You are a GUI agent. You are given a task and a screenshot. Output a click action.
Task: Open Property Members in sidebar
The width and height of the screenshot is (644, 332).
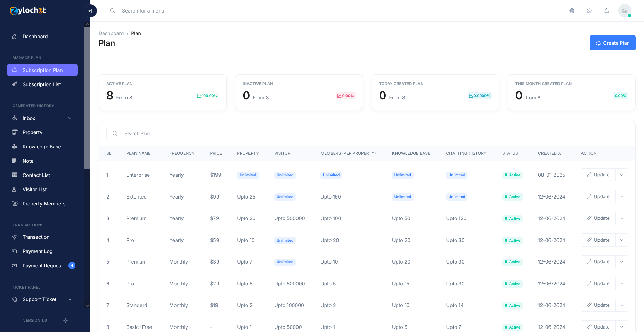(x=42, y=204)
